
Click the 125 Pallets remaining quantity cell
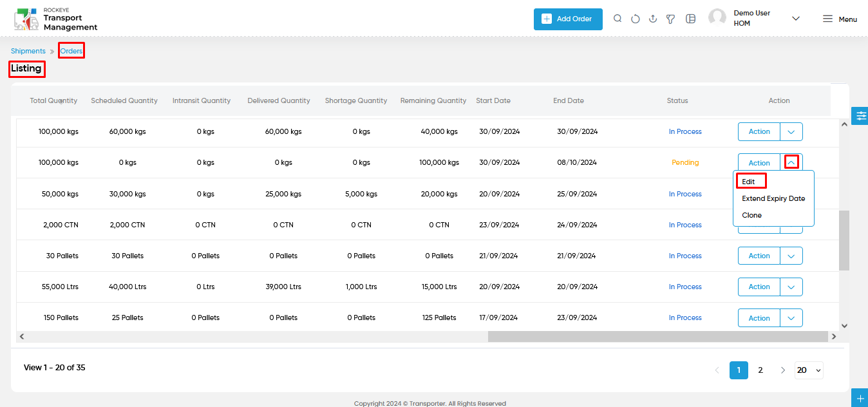coord(439,317)
